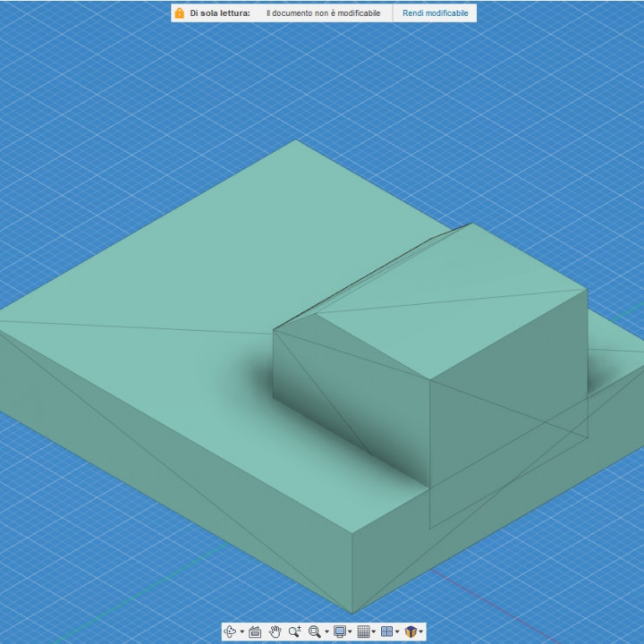644x644 pixels.
Task: Open the object visibility cube dropdown arrow
Action: (x=420, y=632)
